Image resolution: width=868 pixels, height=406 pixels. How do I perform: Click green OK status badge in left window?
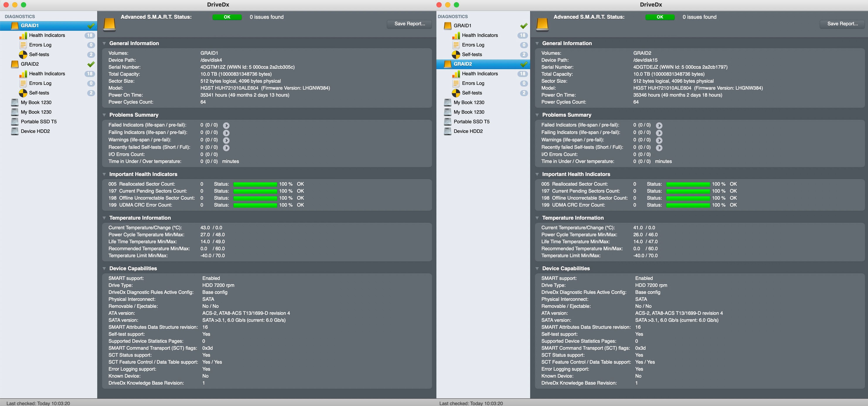(x=227, y=17)
